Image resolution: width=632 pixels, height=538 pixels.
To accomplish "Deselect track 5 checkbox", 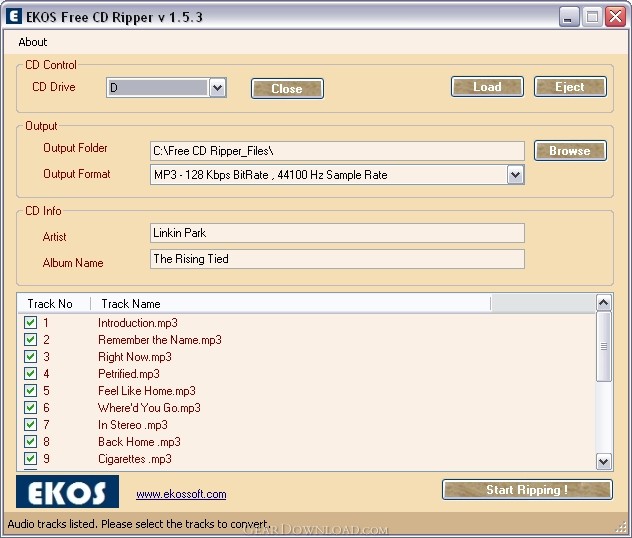I will pos(30,390).
